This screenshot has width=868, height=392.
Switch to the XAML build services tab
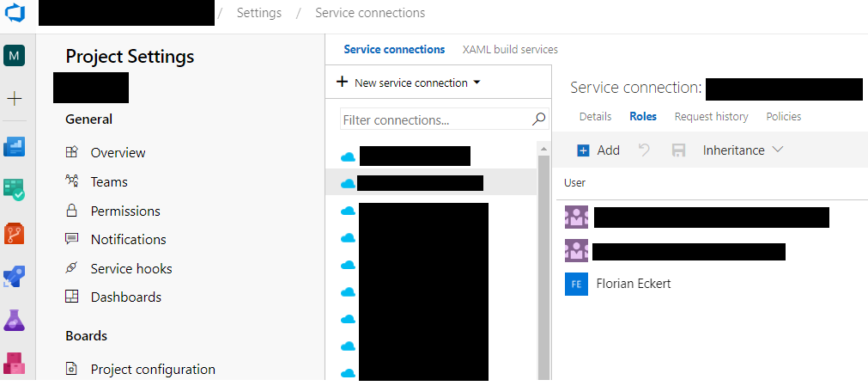[510, 50]
